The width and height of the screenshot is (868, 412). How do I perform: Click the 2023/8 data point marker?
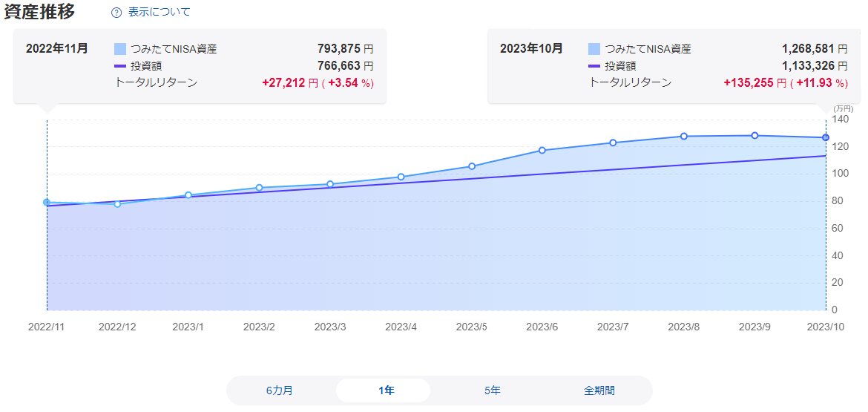tap(684, 136)
